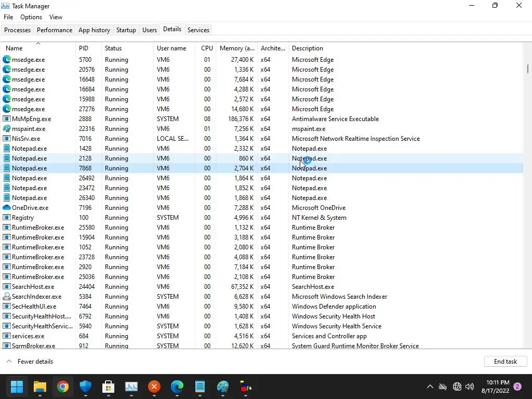This screenshot has height=399, width=532.
Task: Select RuntimeBroker.exe with PID 25580
Action: pos(262,228)
